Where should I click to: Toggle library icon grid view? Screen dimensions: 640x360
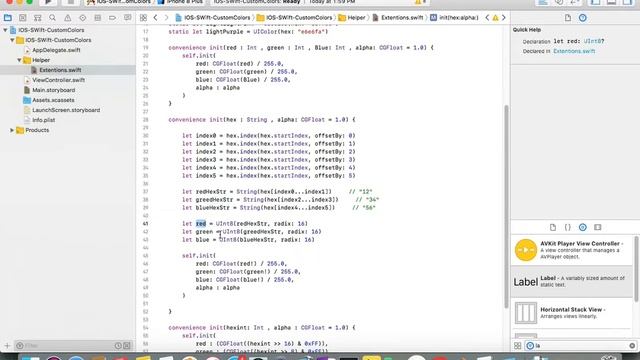point(517,346)
